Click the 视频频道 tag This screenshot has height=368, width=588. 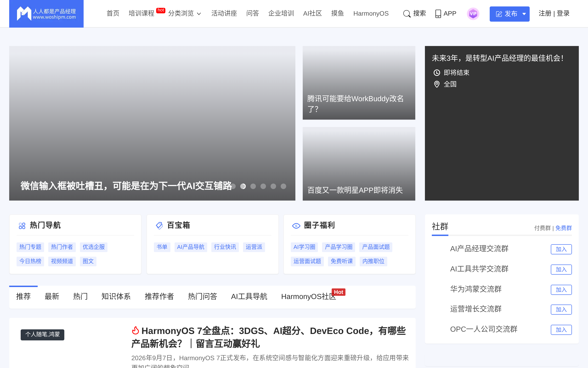pos(62,262)
